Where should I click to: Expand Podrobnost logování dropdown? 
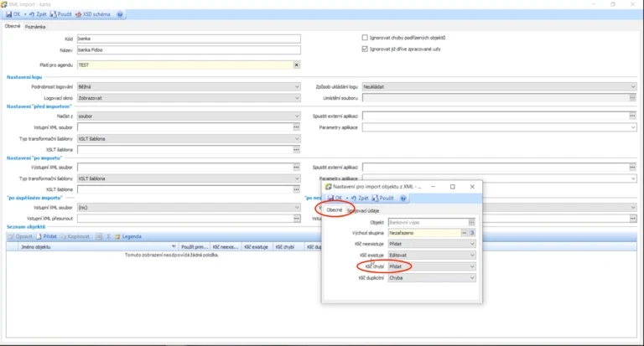297,87
